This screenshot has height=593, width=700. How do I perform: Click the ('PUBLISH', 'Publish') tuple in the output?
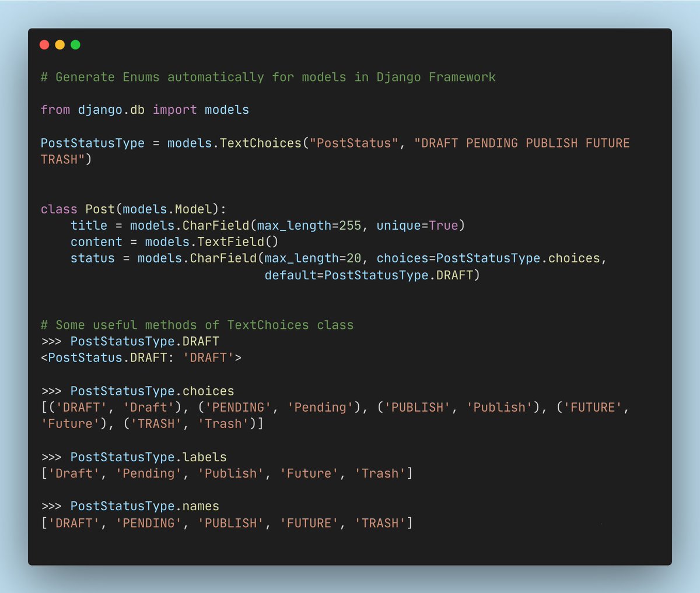coord(458,407)
